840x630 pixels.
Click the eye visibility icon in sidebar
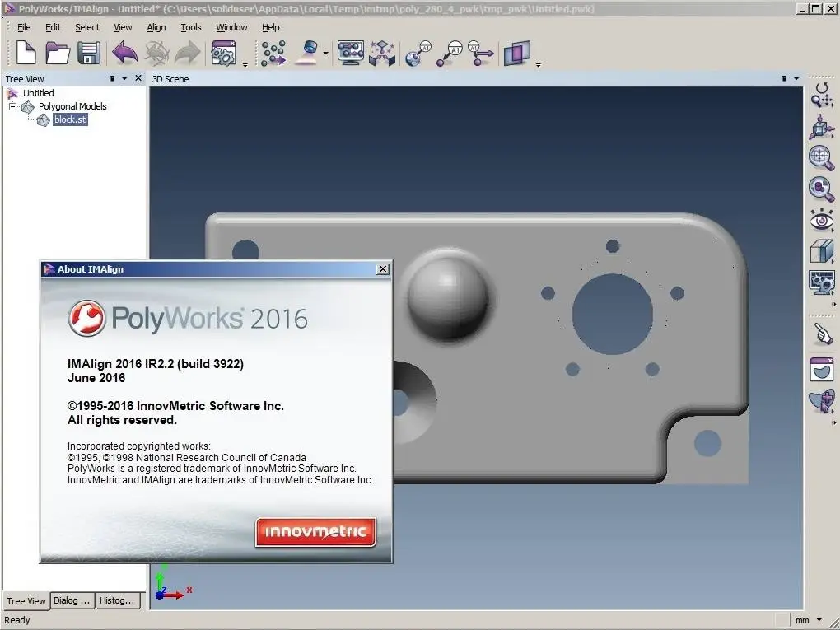pos(822,221)
